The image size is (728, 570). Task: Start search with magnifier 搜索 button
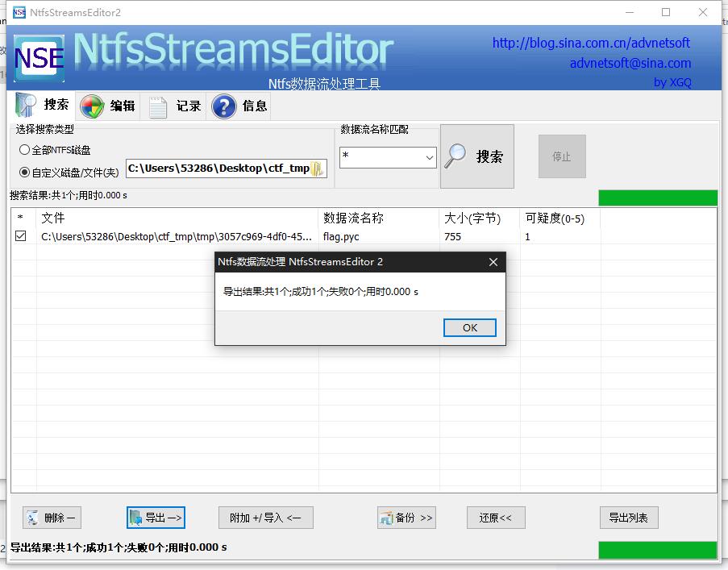pyautogui.click(x=476, y=156)
